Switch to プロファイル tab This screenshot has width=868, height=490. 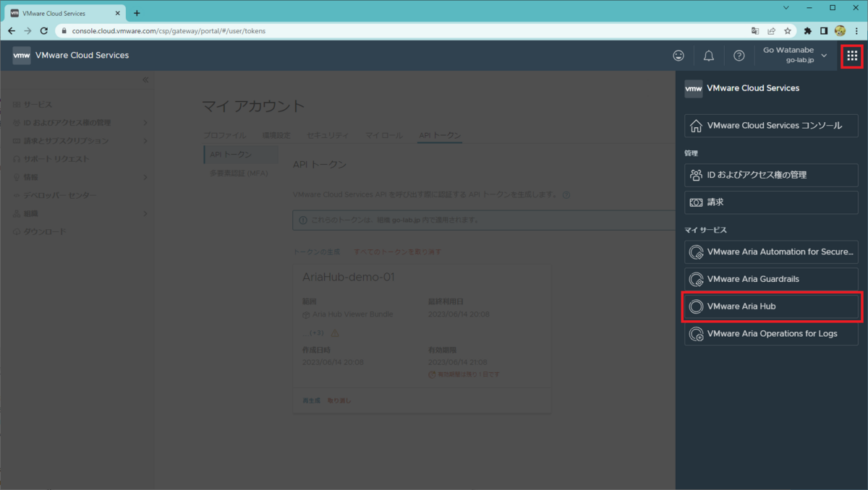click(224, 135)
